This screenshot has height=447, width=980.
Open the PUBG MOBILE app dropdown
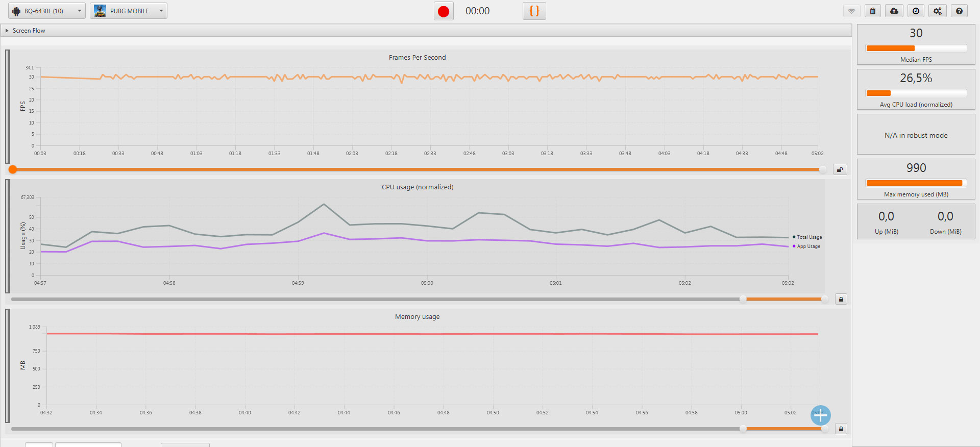tap(129, 11)
